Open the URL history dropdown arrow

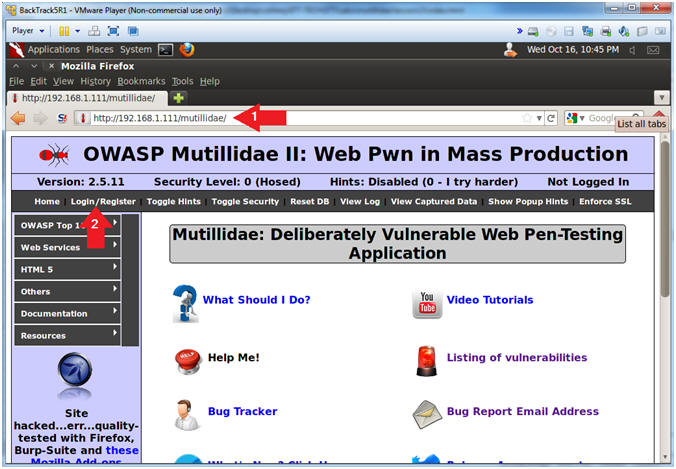(x=539, y=118)
